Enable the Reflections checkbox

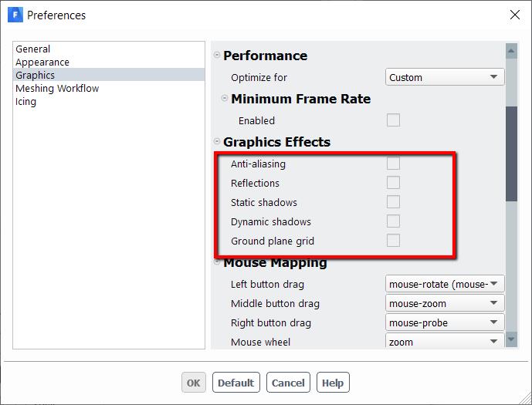coord(393,183)
